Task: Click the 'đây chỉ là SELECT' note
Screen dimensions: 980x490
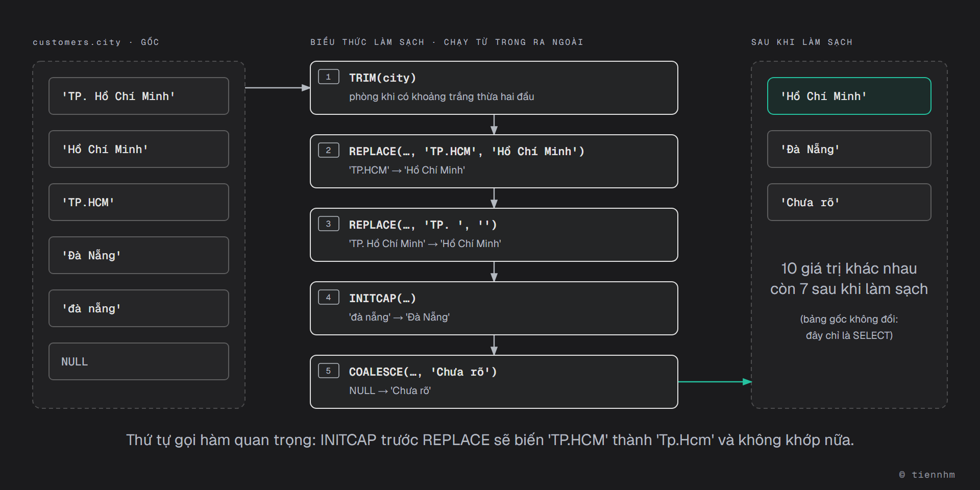Action: (x=849, y=335)
